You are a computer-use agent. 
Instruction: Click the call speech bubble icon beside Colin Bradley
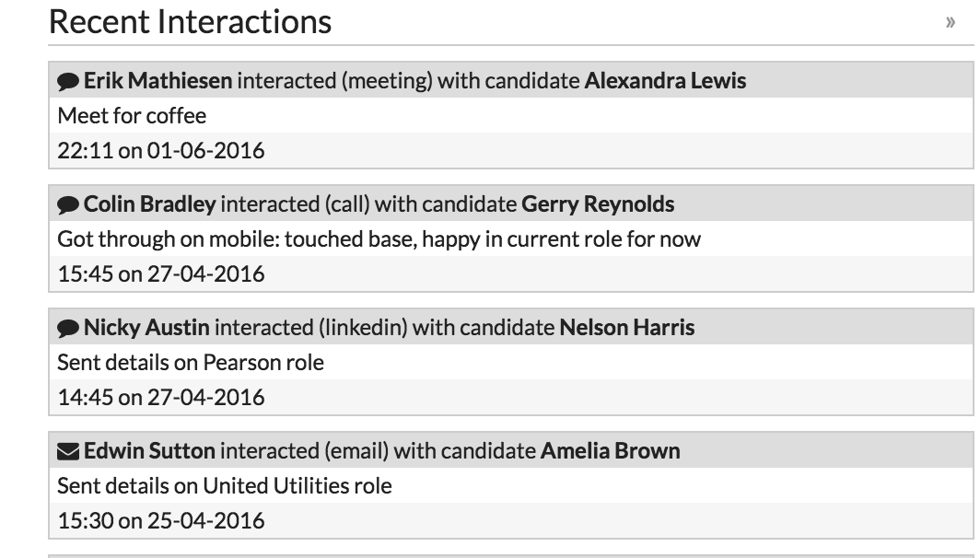coord(68,205)
